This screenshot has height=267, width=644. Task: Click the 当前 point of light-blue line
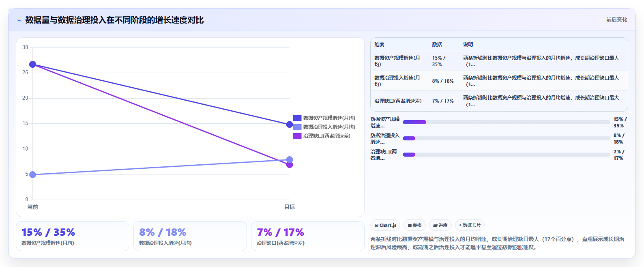pyautogui.click(x=33, y=175)
